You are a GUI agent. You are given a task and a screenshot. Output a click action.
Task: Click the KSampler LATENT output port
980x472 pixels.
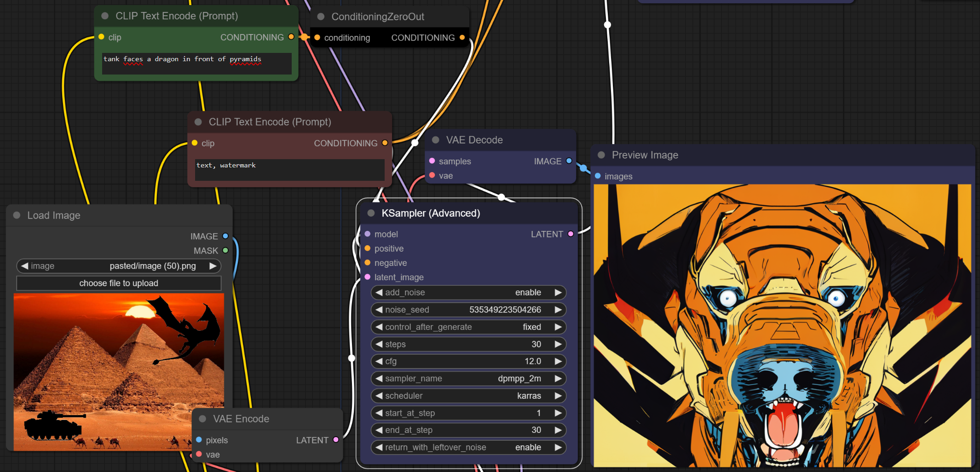click(x=571, y=234)
